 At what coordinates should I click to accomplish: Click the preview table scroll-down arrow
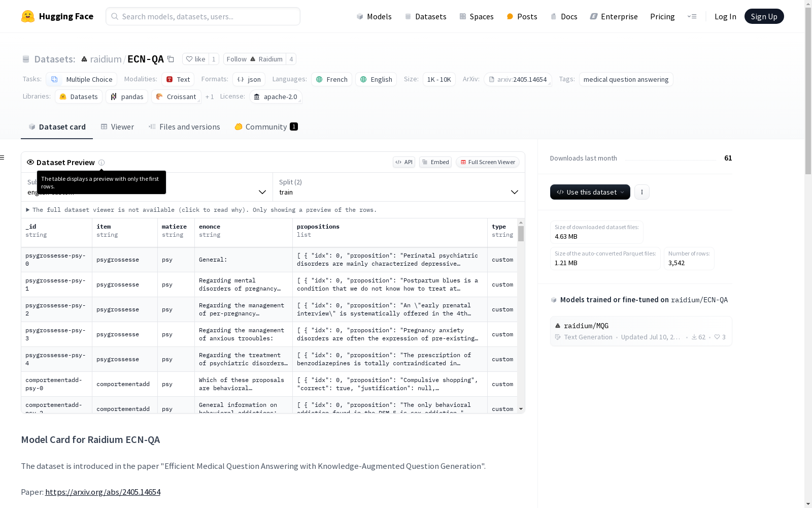(521, 409)
